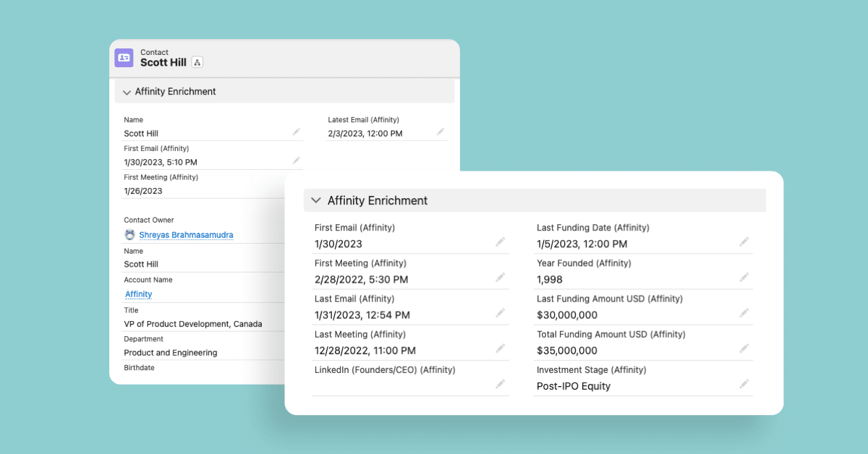
Task: Click the contact owner avatar icon
Action: (x=129, y=234)
